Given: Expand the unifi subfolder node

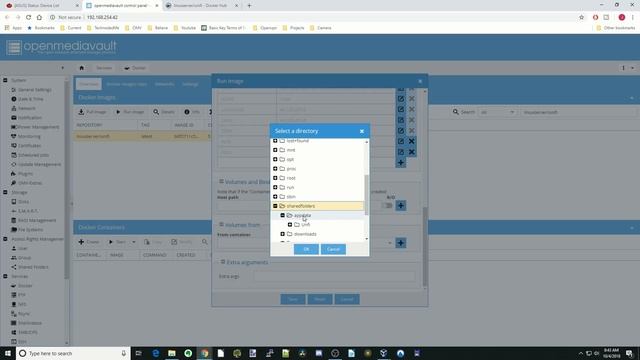Looking at the screenshot, I should coord(290,224).
